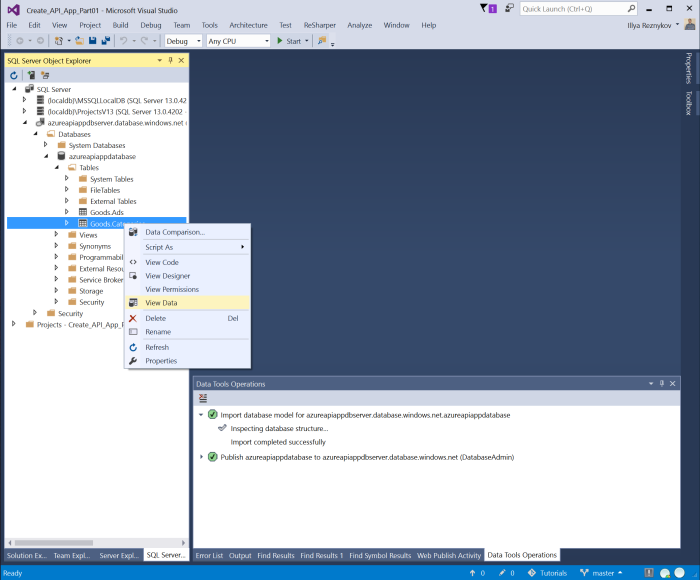Screen dimensions: 700x580
Task: Collapse the Import database model operation
Action: point(201,415)
